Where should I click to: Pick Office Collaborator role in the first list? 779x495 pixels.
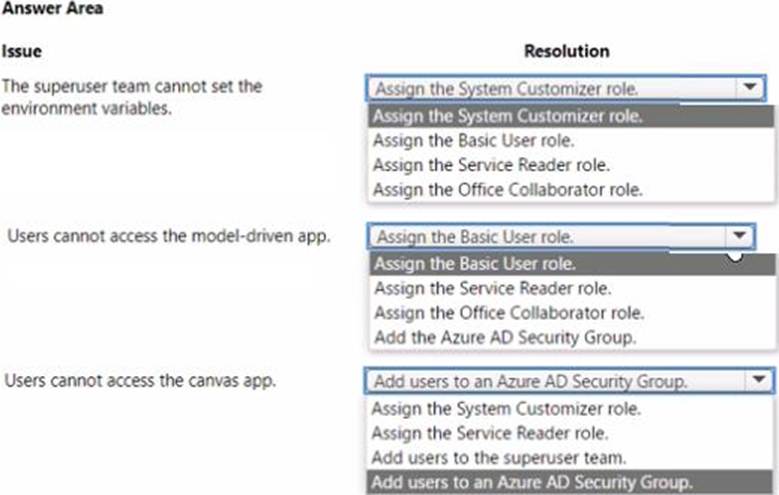click(507, 189)
